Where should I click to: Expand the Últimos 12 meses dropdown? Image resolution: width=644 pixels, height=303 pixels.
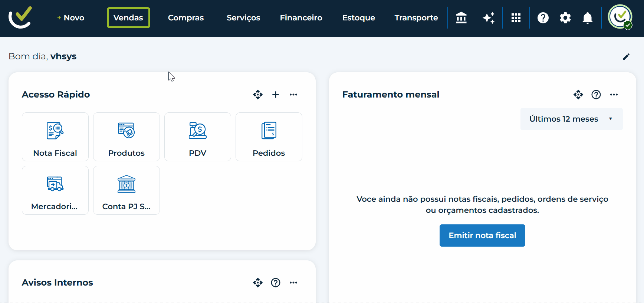[x=572, y=119]
